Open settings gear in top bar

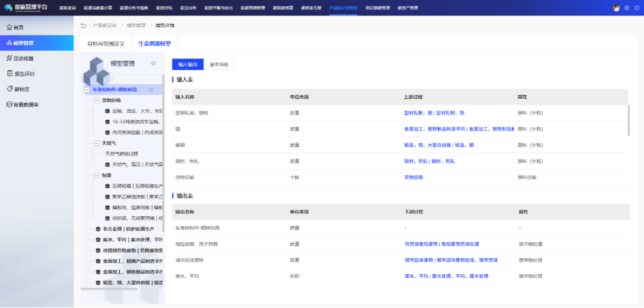pyautogui.click(x=627, y=8)
